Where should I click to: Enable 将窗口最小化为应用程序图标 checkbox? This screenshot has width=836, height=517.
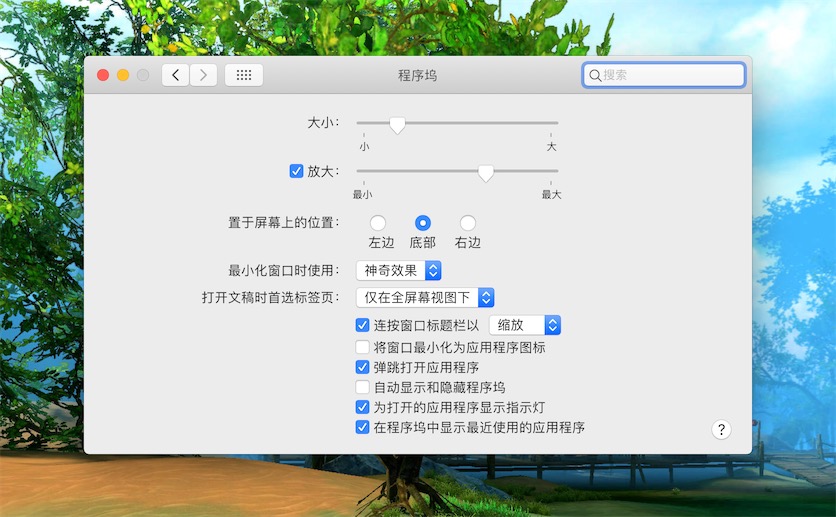[x=363, y=348]
